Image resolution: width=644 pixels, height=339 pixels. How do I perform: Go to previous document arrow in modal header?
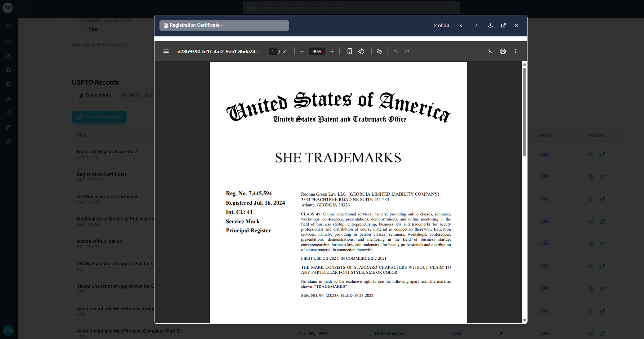(x=461, y=25)
